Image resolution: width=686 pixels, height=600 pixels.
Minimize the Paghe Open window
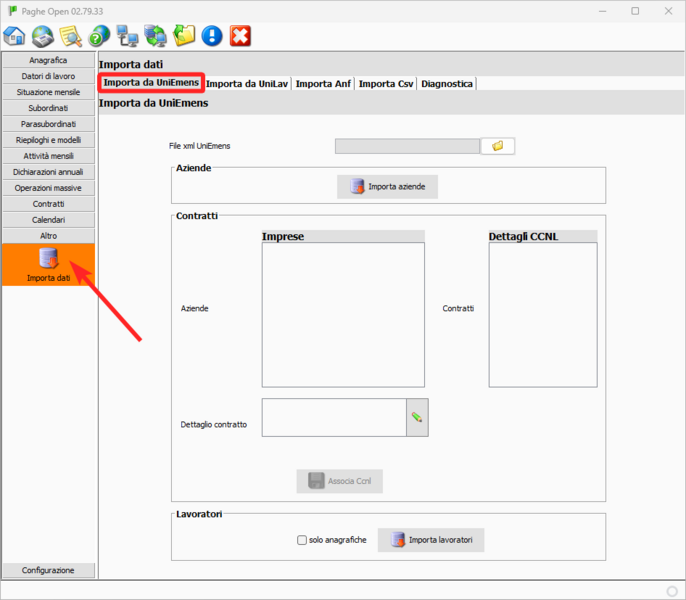coord(602,11)
